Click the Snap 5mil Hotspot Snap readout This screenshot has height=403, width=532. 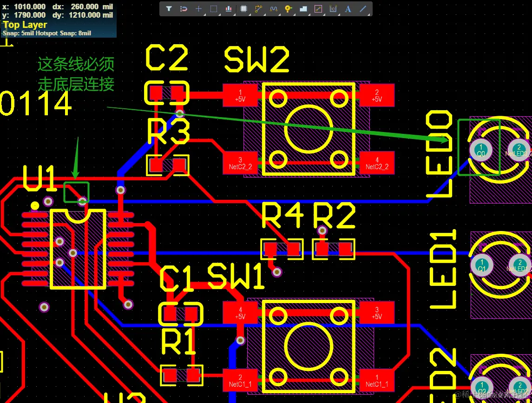(x=47, y=33)
